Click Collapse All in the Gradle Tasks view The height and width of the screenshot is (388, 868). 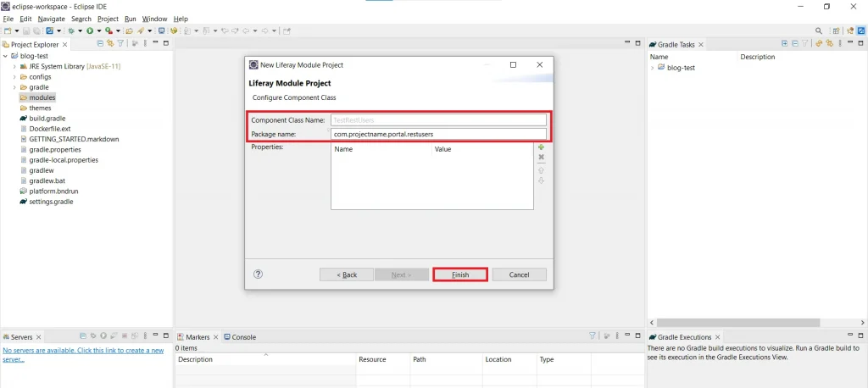point(795,43)
